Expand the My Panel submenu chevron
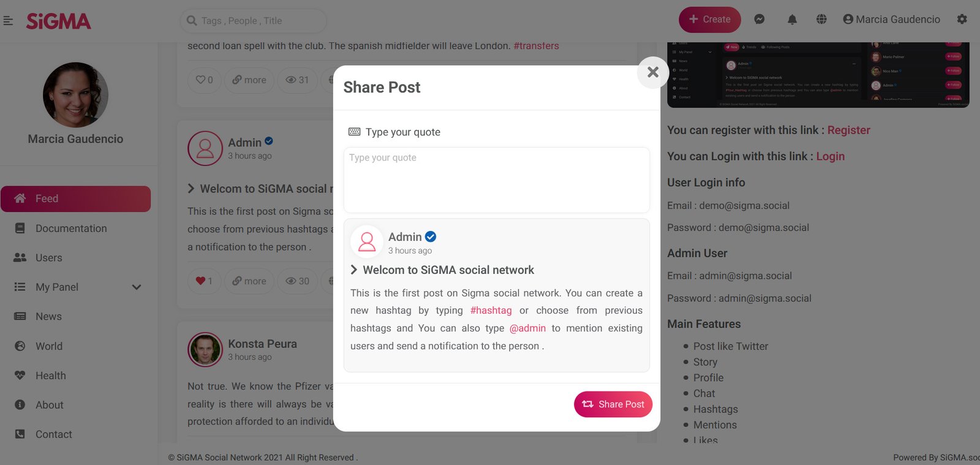Screen dimensions: 980x465 (x=137, y=287)
